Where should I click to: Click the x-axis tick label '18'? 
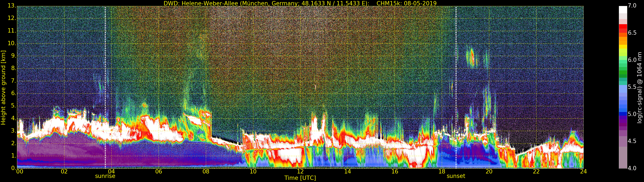[x=442, y=172]
